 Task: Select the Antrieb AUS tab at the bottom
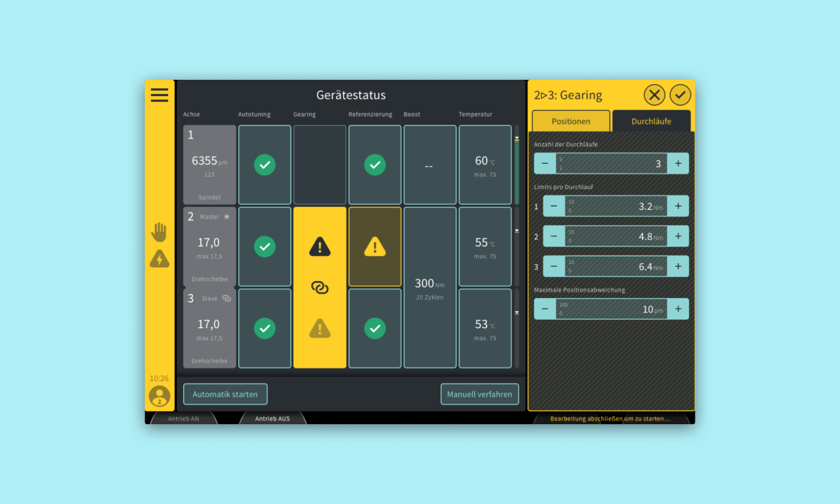coord(273,418)
